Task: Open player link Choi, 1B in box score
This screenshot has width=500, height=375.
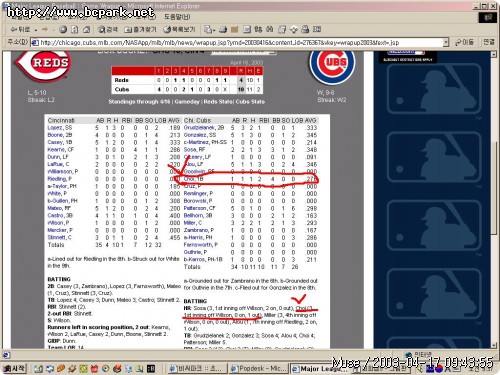Action: point(193,179)
